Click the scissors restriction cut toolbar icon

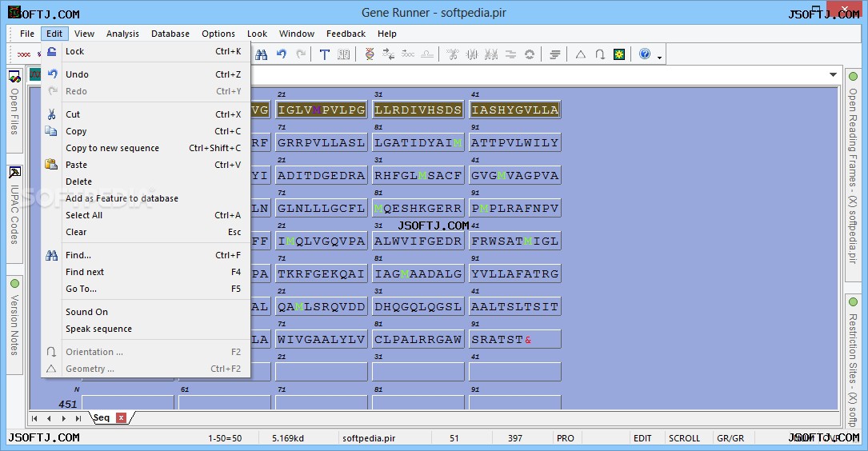453,54
